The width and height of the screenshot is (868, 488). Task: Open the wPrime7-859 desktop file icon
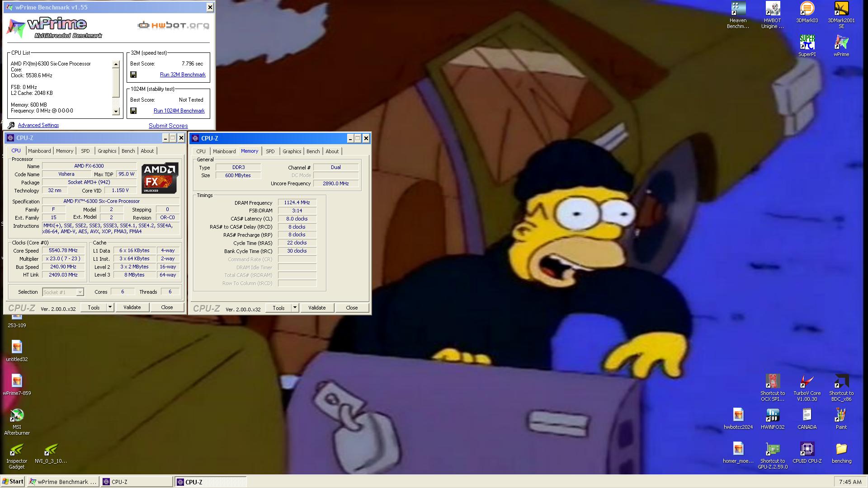[x=17, y=385]
